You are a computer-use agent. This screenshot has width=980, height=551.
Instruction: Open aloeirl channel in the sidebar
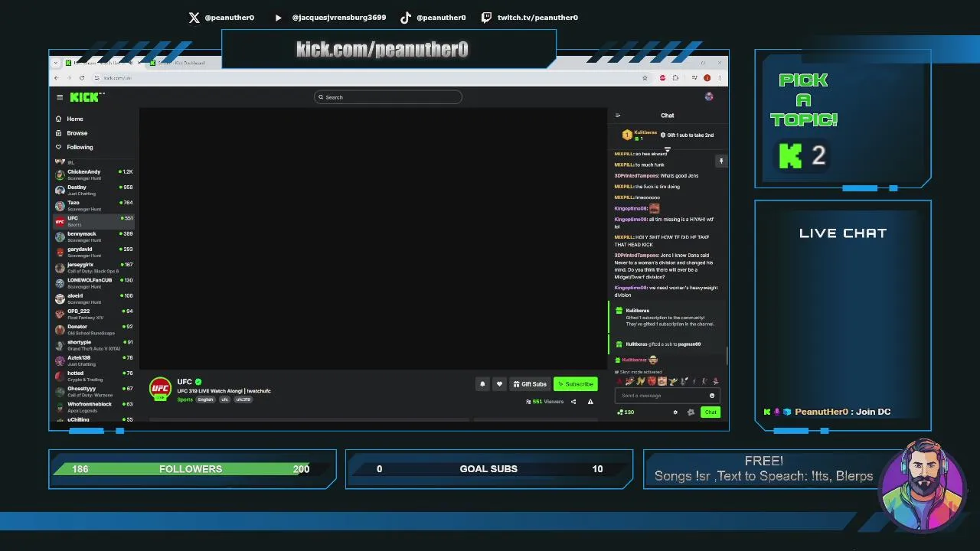coord(94,298)
